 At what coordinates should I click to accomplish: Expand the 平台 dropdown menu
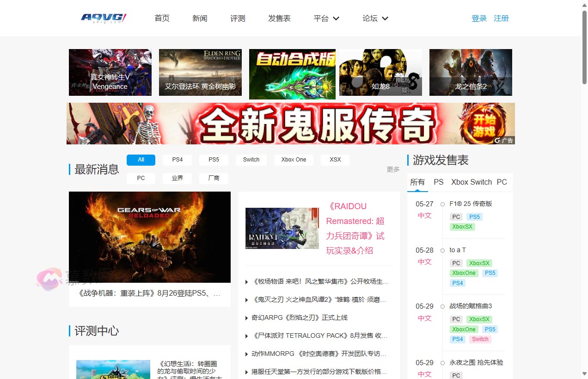pos(326,19)
